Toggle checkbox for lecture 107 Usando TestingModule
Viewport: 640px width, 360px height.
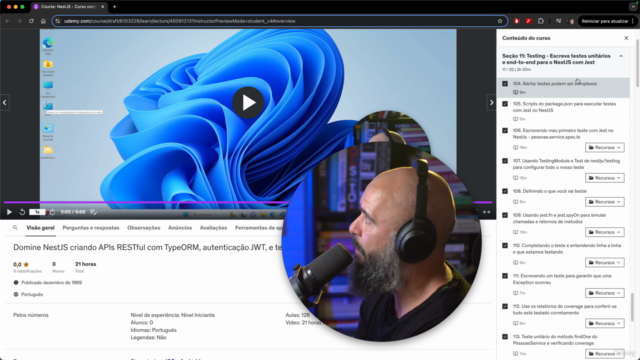(x=505, y=161)
